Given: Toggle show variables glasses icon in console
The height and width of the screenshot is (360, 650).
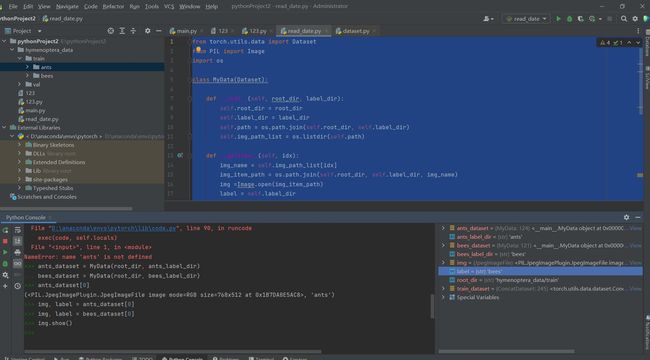Looking at the screenshot, I should pyautogui.click(x=17, y=263).
